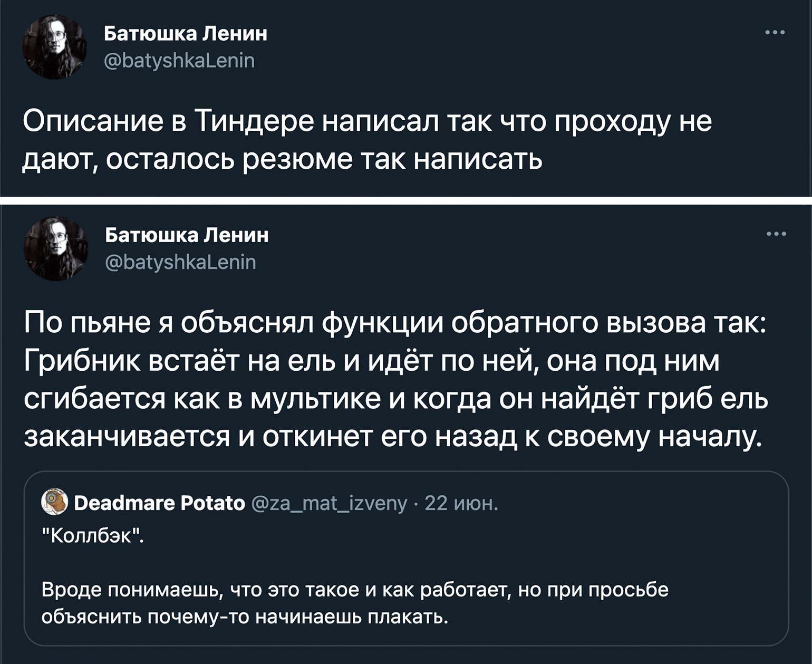The height and width of the screenshot is (664, 812).
Task: Open the quoted tweet's date 22 июн.
Action: pyautogui.click(x=461, y=504)
